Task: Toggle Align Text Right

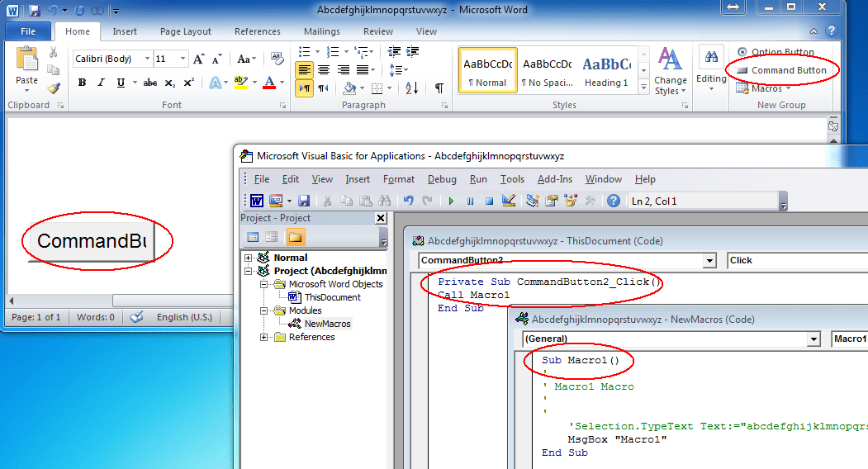Action: click(344, 69)
